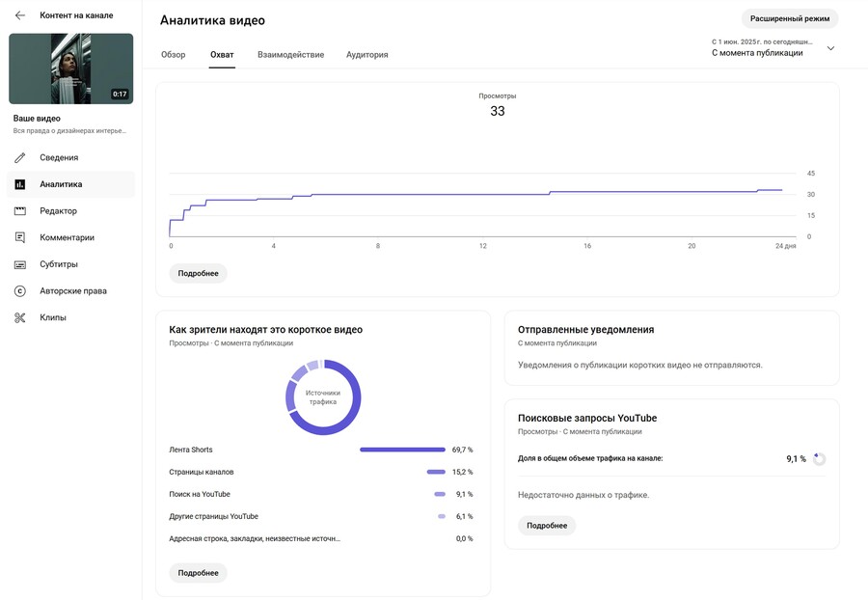Select the Охват tab
Screen dimensions: 868x600
tap(222, 55)
